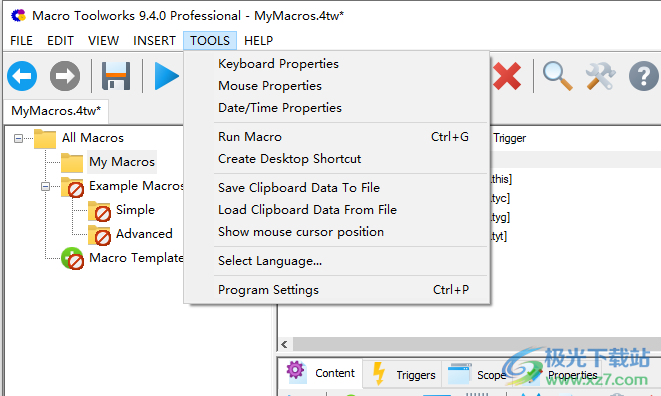Click the blue back arrow toolbar icon

(22, 76)
